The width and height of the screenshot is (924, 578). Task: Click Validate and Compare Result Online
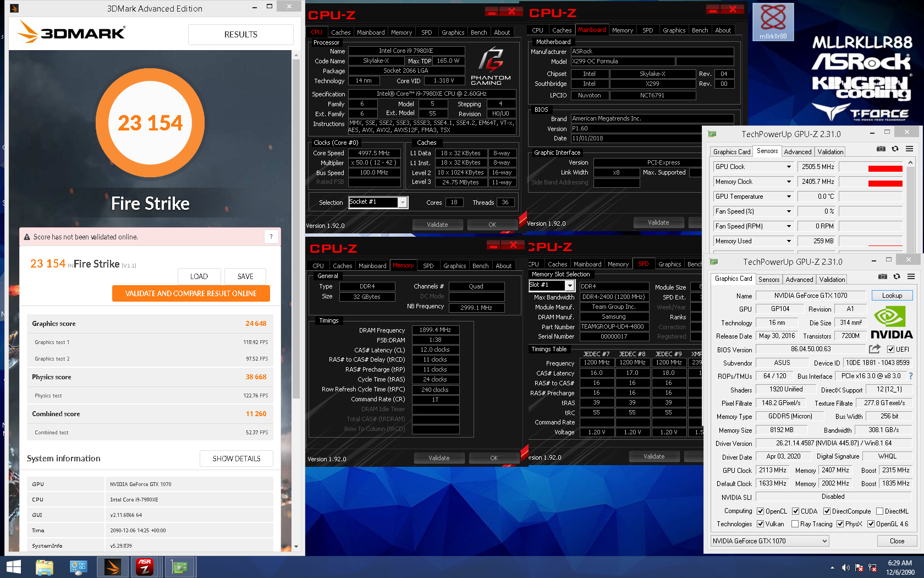[x=191, y=293]
